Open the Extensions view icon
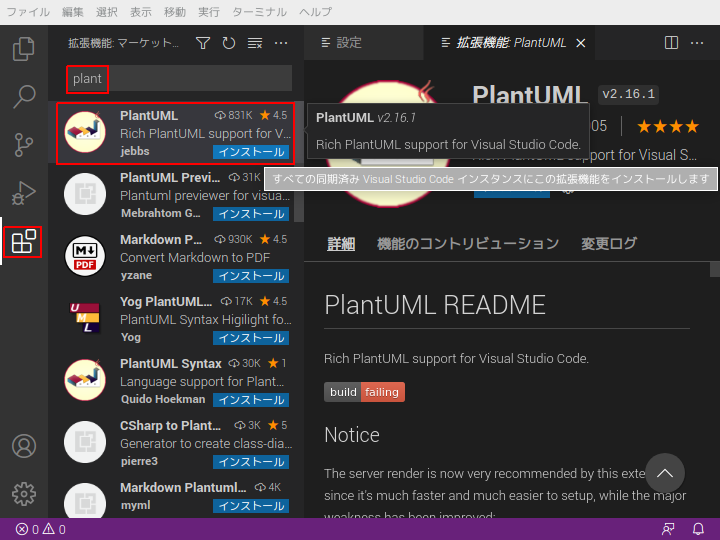Image resolution: width=720 pixels, height=540 pixels. coord(24,242)
